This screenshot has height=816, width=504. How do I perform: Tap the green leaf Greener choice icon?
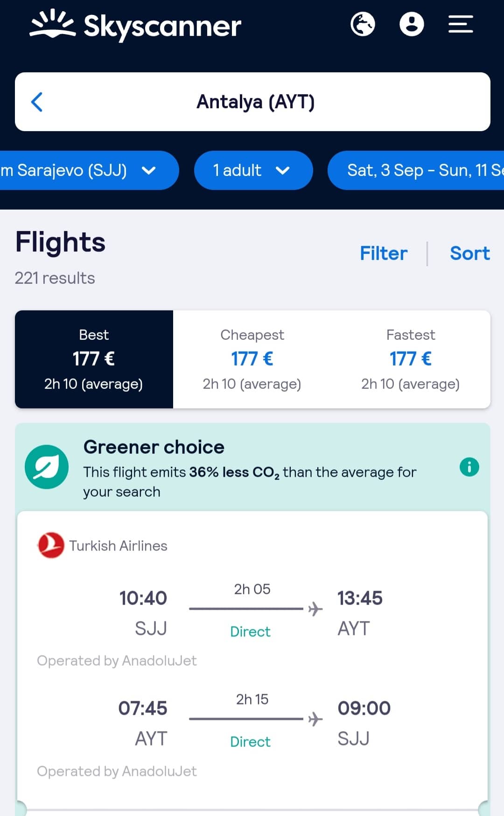(x=47, y=467)
